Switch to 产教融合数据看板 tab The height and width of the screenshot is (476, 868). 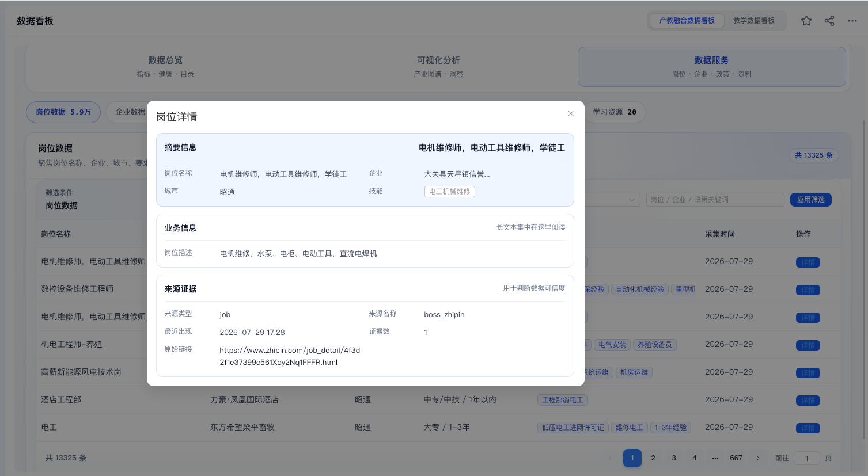tap(687, 21)
